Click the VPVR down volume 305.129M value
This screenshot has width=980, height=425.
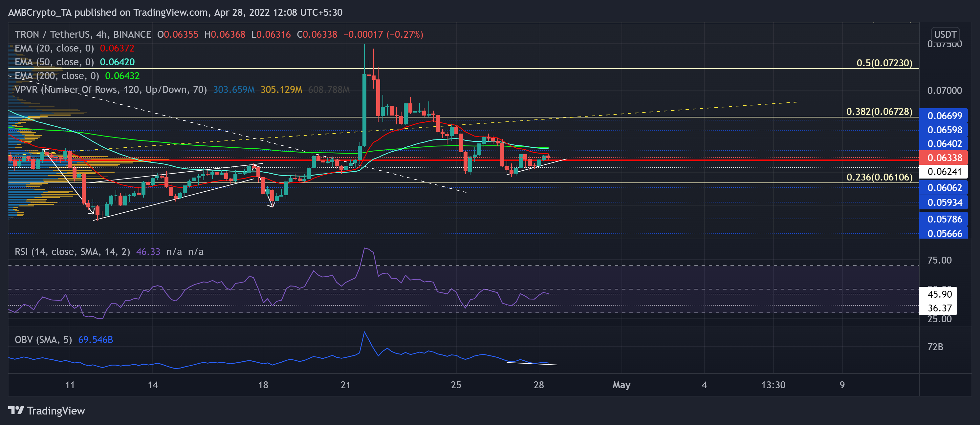click(281, 89)
